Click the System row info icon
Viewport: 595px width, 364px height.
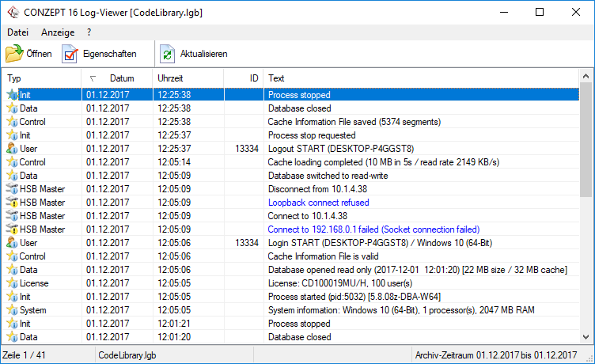pos(12,310)
